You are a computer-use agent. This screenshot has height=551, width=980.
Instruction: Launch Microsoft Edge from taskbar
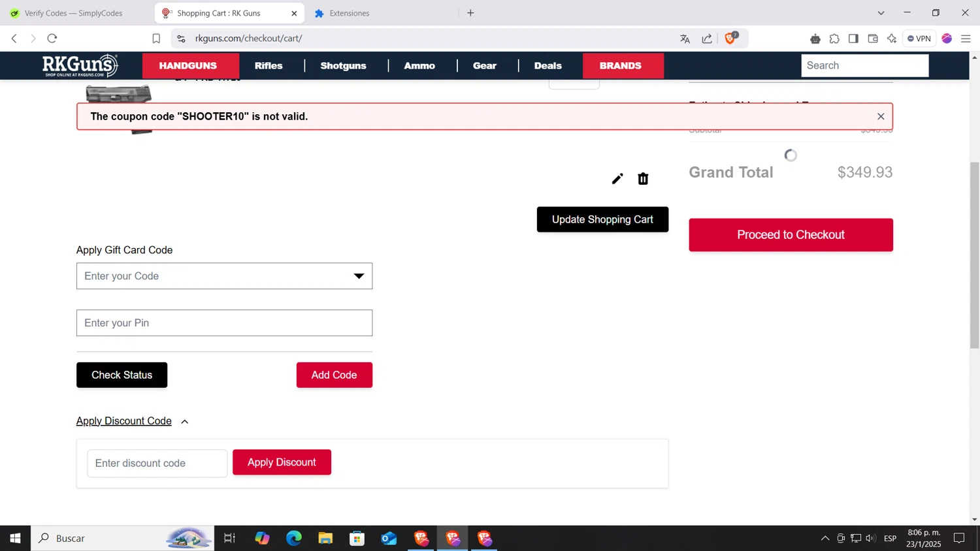294,538
